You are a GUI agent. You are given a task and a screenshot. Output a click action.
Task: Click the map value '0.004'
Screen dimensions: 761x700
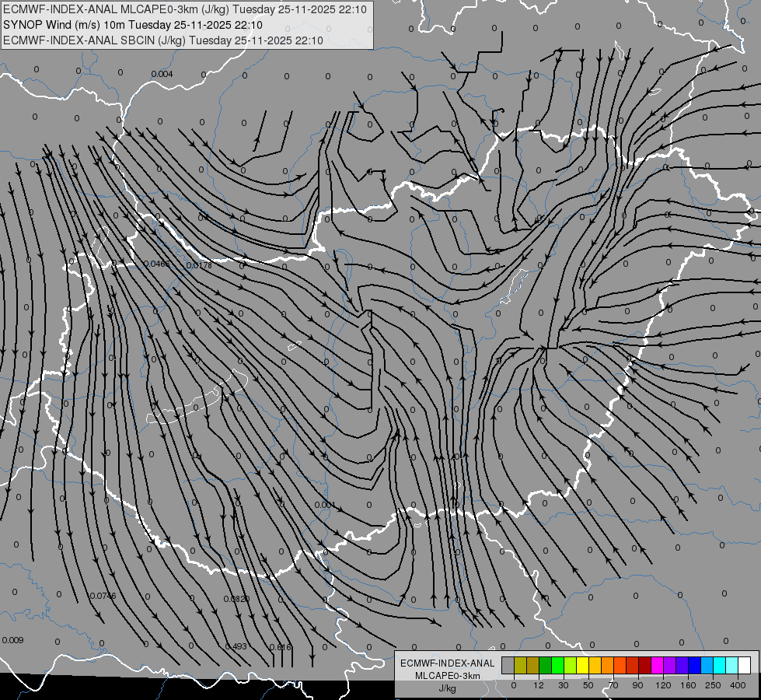pos(162,74)
